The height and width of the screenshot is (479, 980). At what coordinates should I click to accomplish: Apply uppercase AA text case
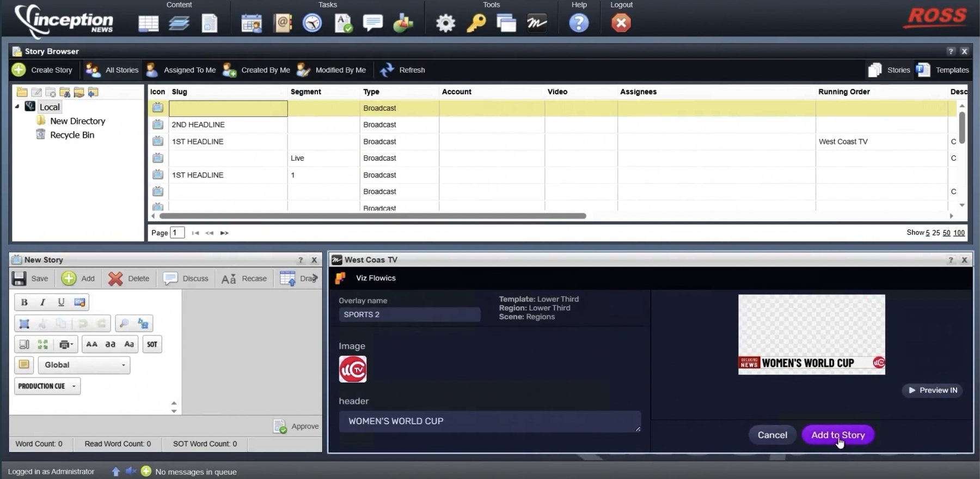click(91, 344)
